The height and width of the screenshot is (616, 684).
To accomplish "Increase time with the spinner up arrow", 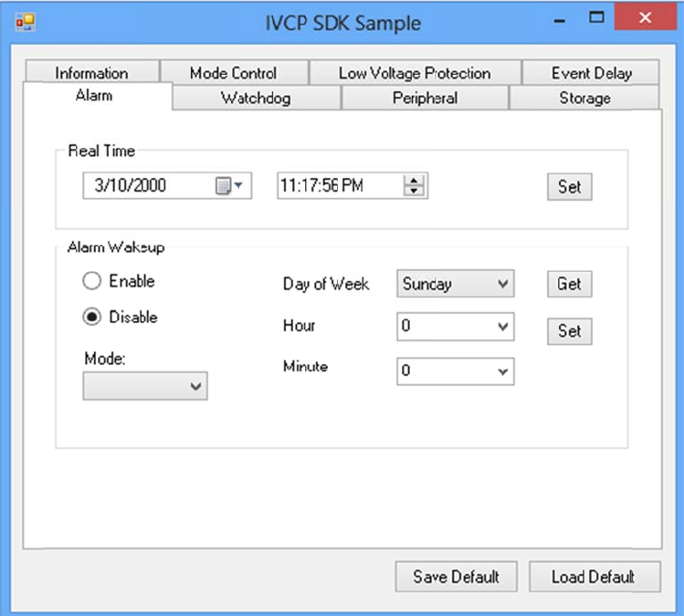I will (414, 180).
